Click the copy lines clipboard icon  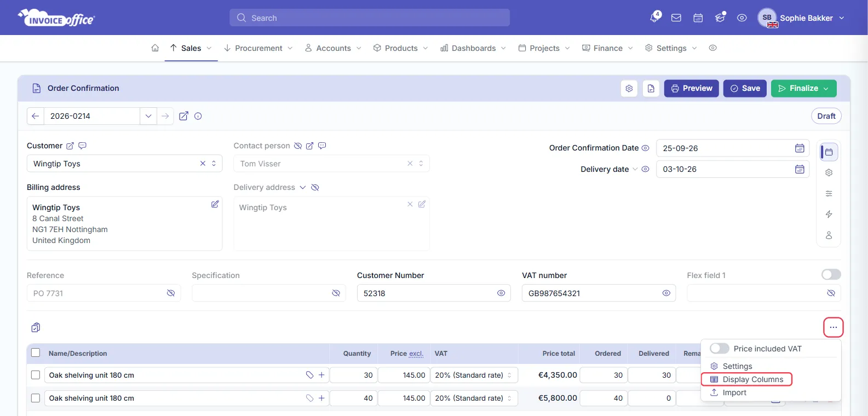pos(36,327)
